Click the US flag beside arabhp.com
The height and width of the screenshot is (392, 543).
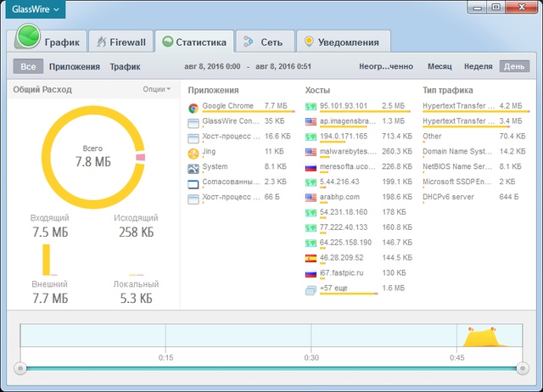311,198
